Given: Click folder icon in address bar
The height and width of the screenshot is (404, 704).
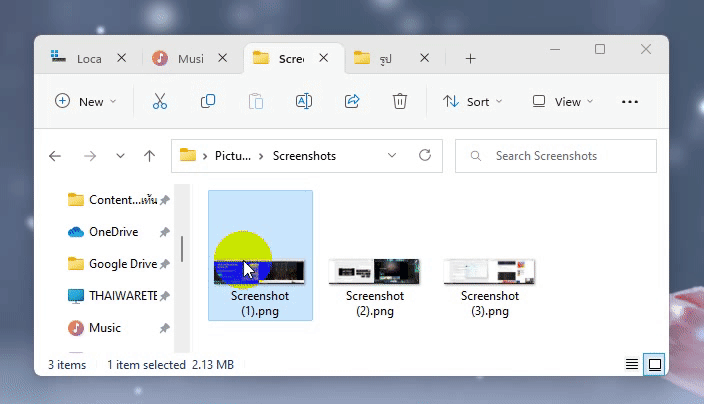Looking at the screenshot, I should click(188, 155).
